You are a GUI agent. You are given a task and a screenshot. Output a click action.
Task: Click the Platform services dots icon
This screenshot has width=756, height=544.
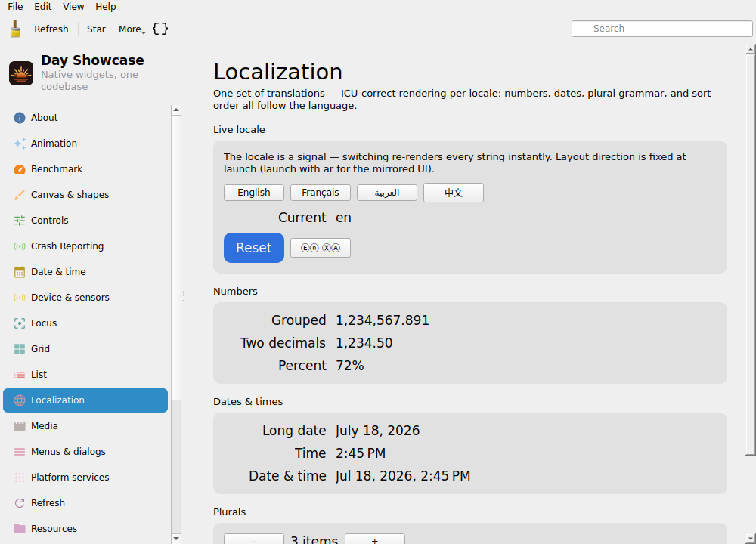20,478
